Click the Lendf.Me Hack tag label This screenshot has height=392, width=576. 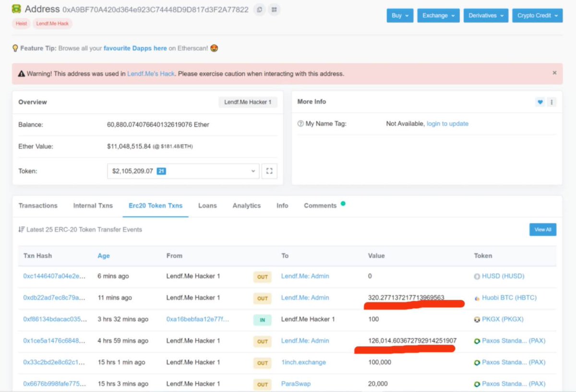(x=52, y=23)
